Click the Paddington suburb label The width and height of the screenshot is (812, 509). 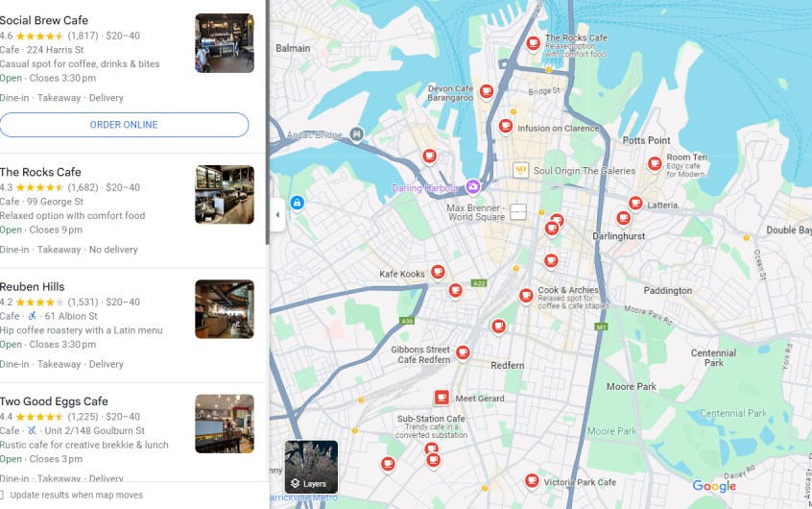pyautogui.click(x=667, y=291)
